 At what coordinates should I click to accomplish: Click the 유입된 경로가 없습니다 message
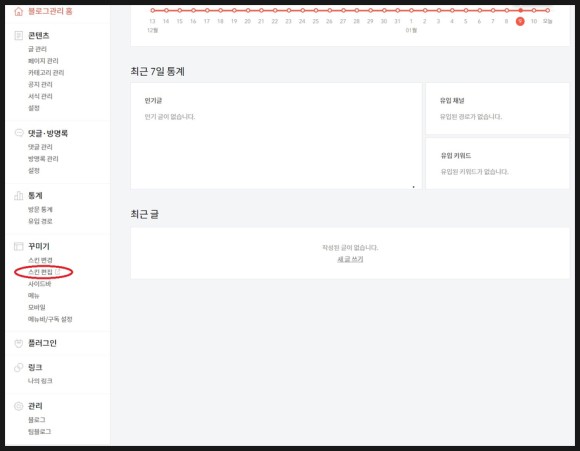(471, 117)
